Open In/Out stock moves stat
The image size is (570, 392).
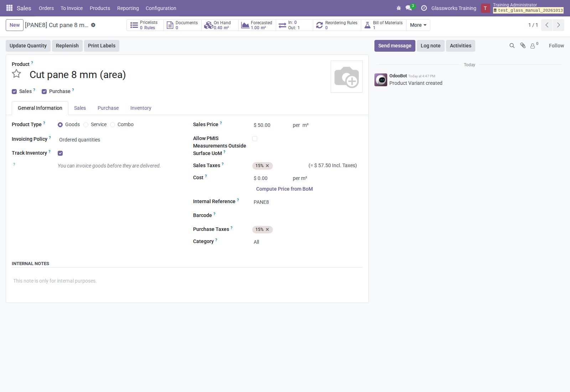pos(294,25)
